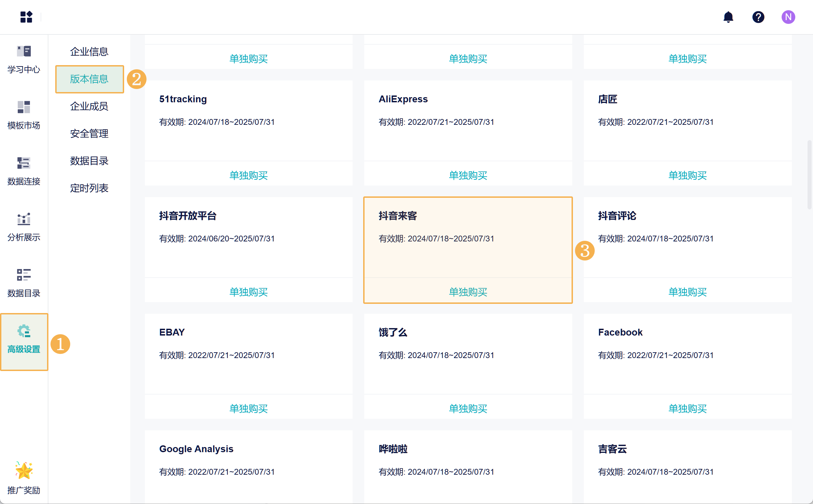Image resolution: width=813 pixels, height=504 pixels.
Task: Select 版本信息 menu item
Action: tap(89, 79)
